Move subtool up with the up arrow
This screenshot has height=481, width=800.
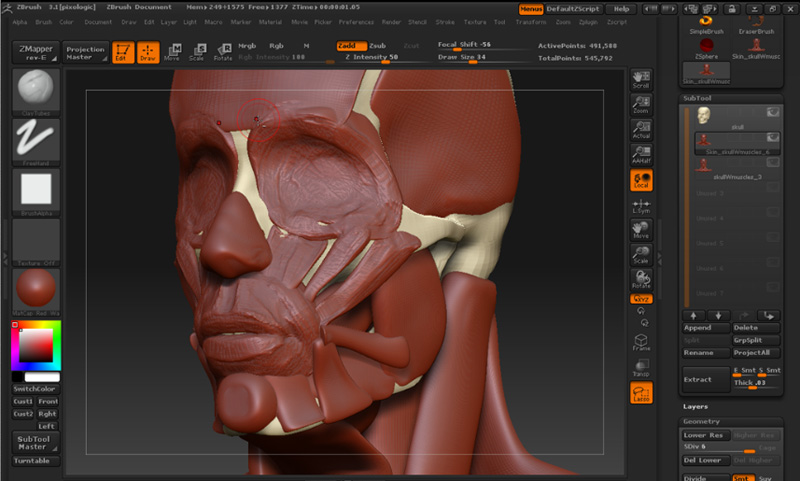pyautogui.click(x=693, y=316)
